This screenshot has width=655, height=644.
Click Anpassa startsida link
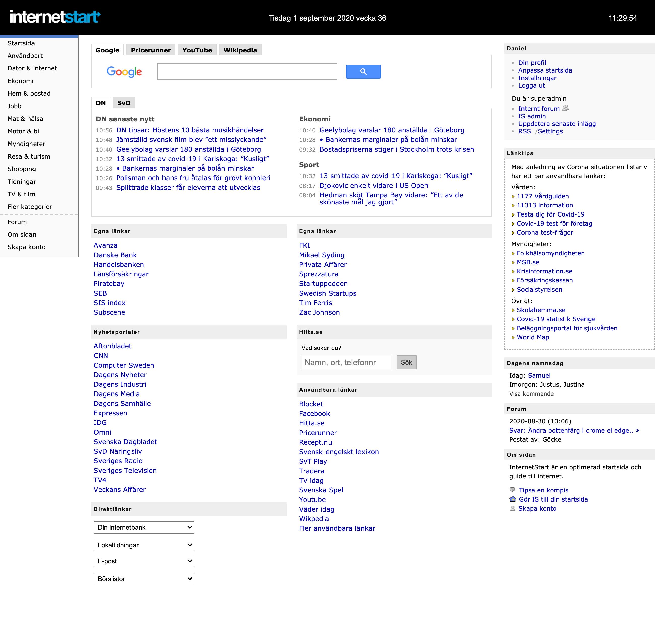click(x=545, y=70)
